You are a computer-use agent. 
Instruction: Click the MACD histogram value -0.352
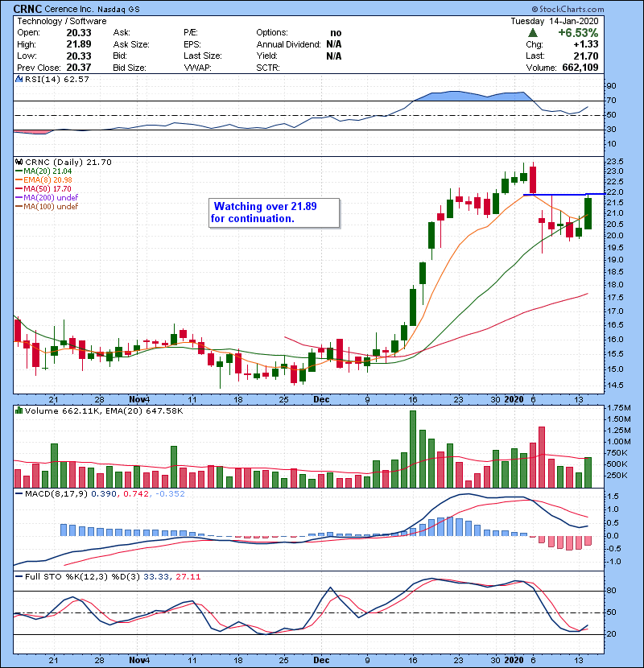pyautogui.click(x=170, y=494)
